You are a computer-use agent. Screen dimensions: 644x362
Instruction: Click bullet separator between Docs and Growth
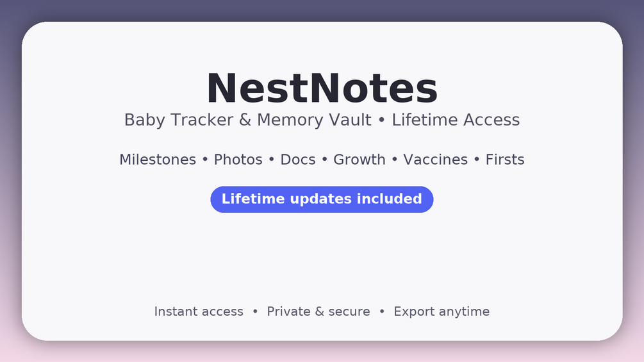(324, 160)
